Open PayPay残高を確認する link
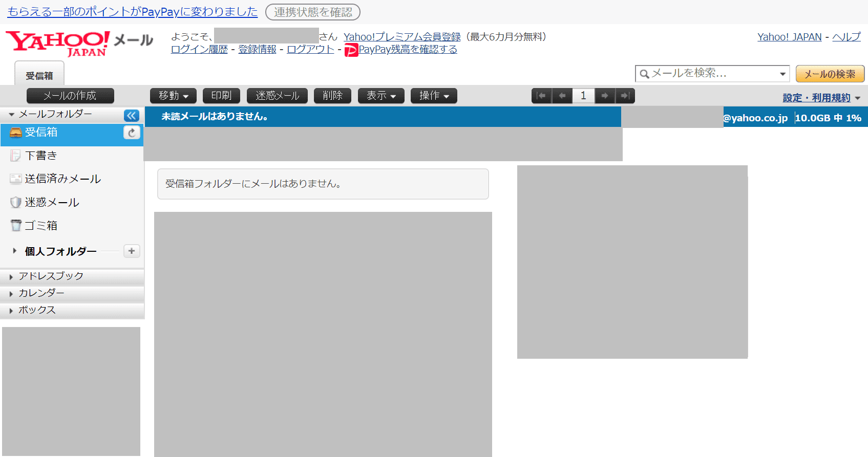This screenshot has width=868, height=457. [x=408, y=49]
